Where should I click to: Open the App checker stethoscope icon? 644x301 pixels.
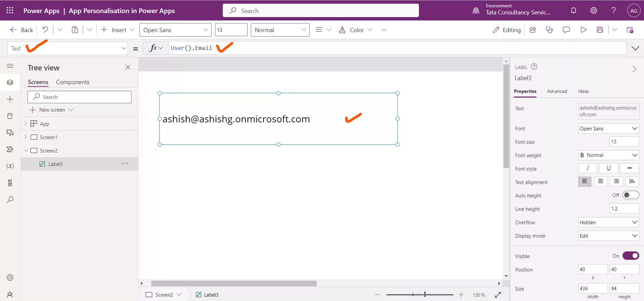pos(549,30)
